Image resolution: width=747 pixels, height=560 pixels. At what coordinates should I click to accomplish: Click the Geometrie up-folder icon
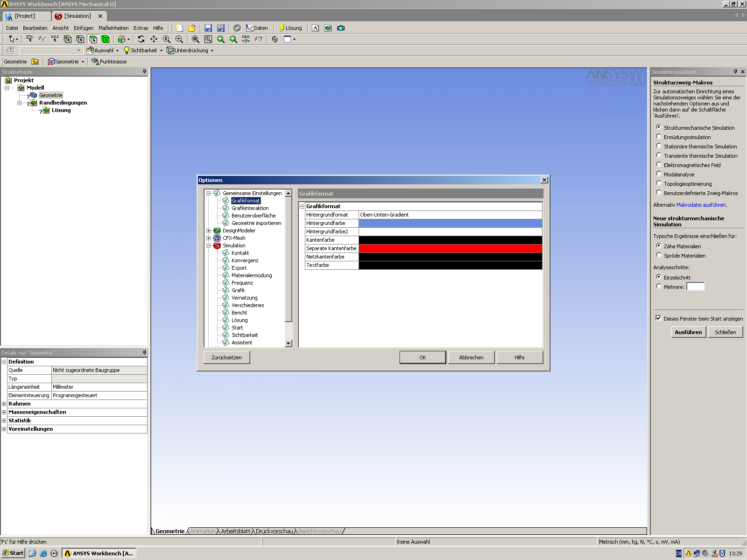pyautogui.click(x=35, y=62)
